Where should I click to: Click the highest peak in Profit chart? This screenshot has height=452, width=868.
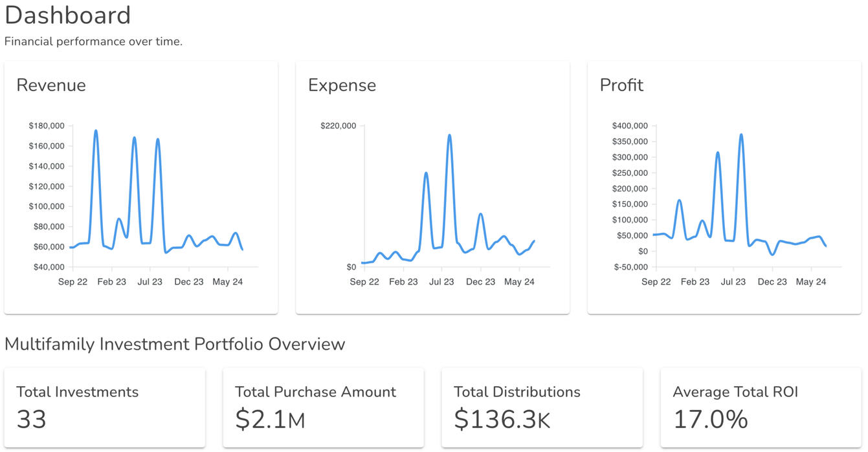coord(741,135)
